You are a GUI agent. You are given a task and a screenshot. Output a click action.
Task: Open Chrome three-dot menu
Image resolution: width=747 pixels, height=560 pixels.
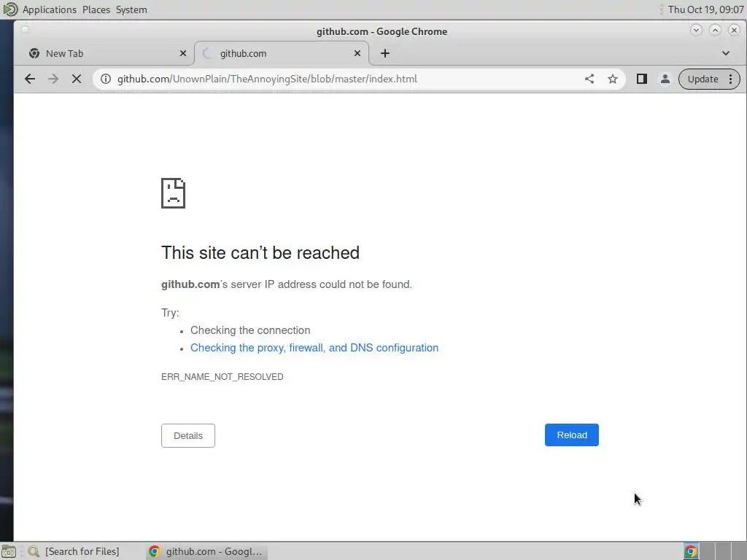click(731, 79)
